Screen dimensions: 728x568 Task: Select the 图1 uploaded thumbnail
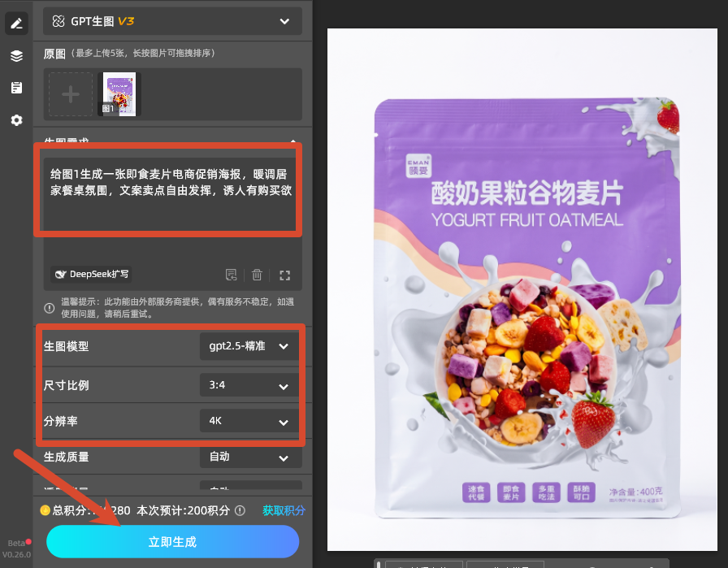pos(119,94)
